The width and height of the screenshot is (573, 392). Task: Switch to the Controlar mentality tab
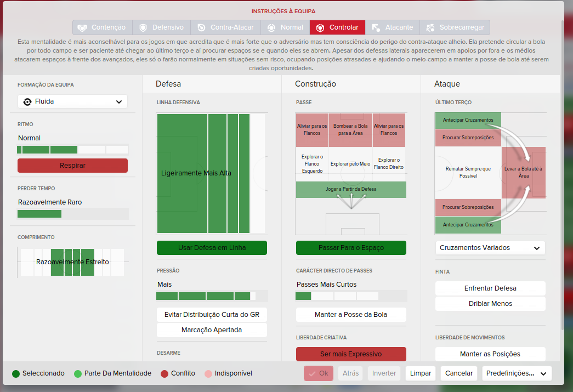[x=337, y=27]
